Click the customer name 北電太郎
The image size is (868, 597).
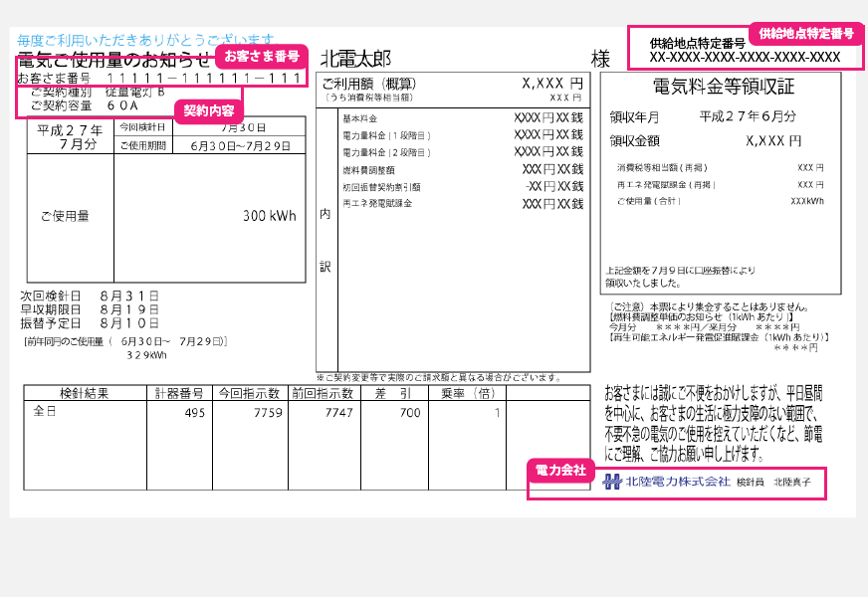[x=355, y=59]
